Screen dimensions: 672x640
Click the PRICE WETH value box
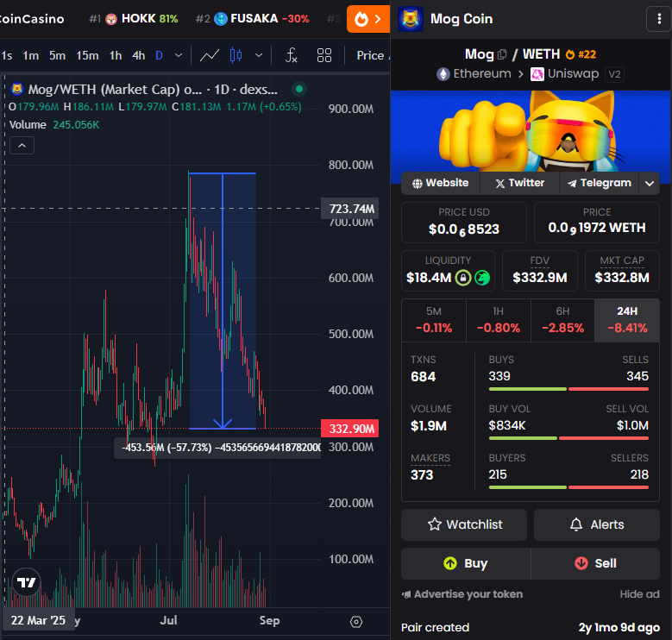pyautogui.click(x=597, y=223)
